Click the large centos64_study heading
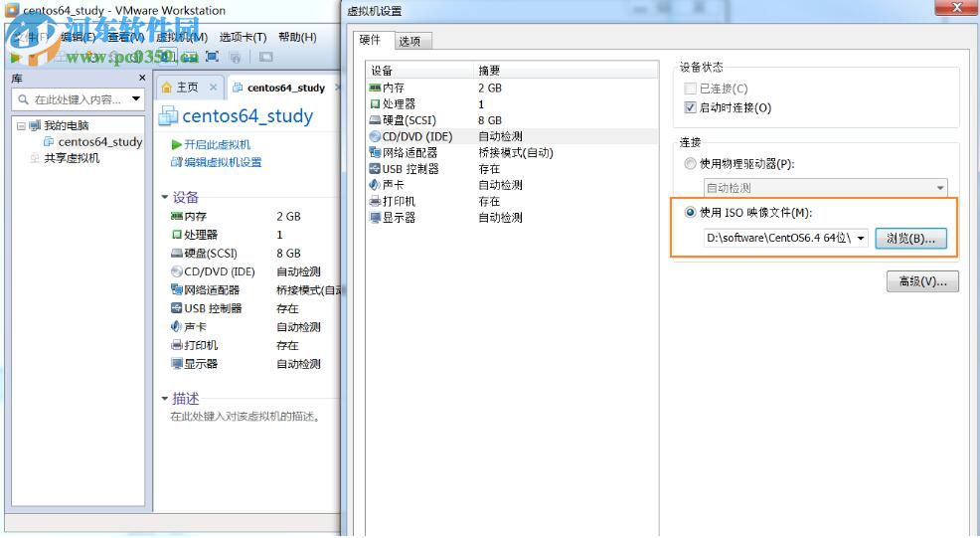Screen dimensions: 980x538 tap(247, 115)
